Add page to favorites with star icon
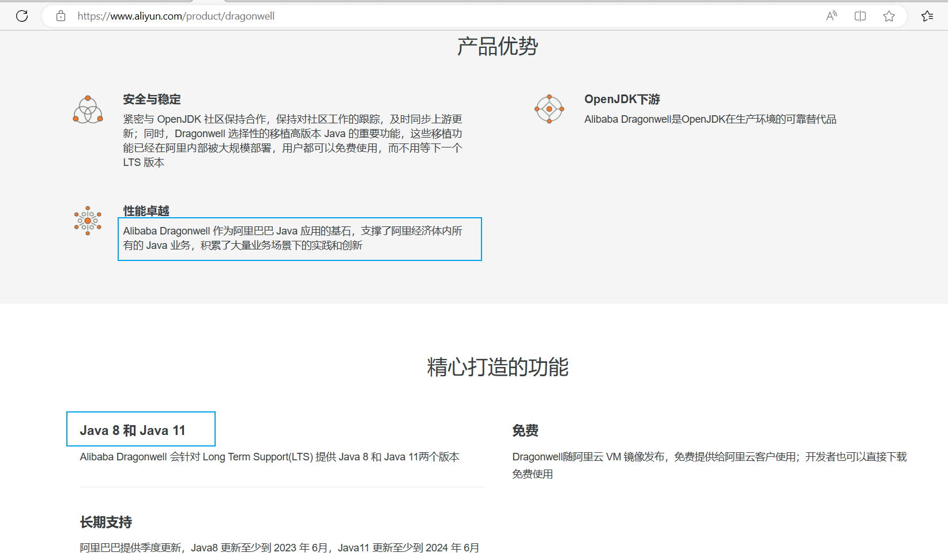 889,16
